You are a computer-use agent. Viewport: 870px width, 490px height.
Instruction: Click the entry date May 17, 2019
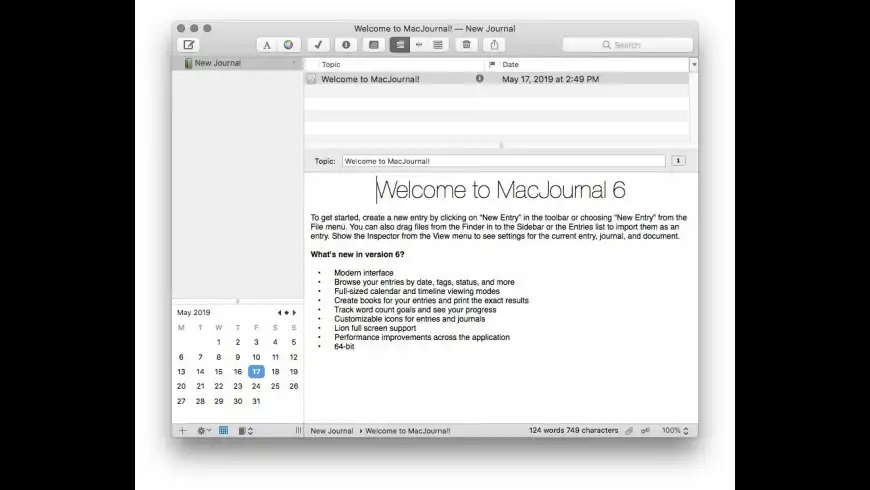pos(550,79)
